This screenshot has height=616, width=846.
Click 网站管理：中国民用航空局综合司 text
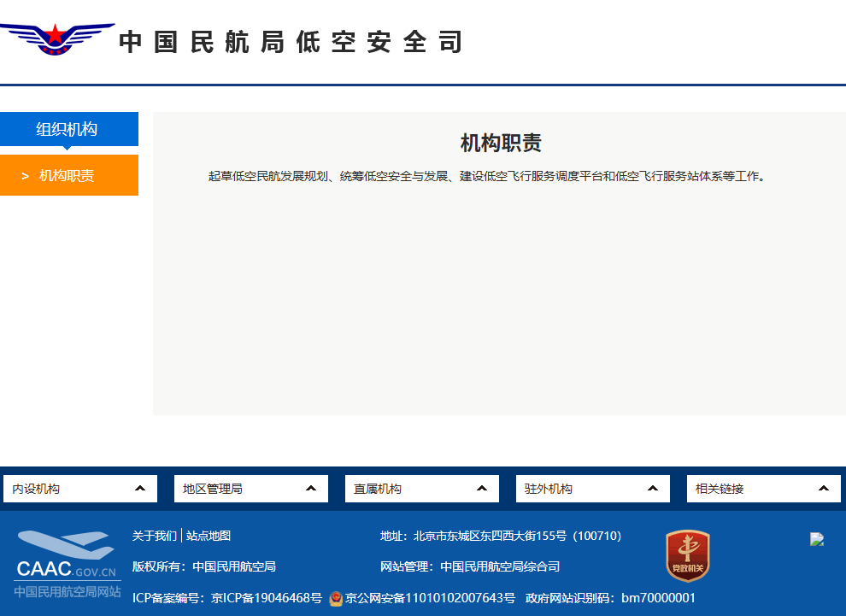(x=470, y=567)
